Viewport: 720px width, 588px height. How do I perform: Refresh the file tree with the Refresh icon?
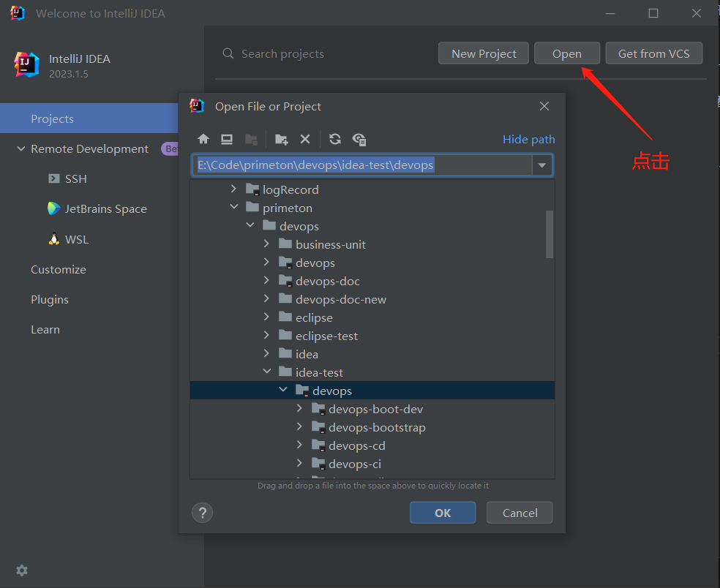pyautogui.click(x=335, y=139)
